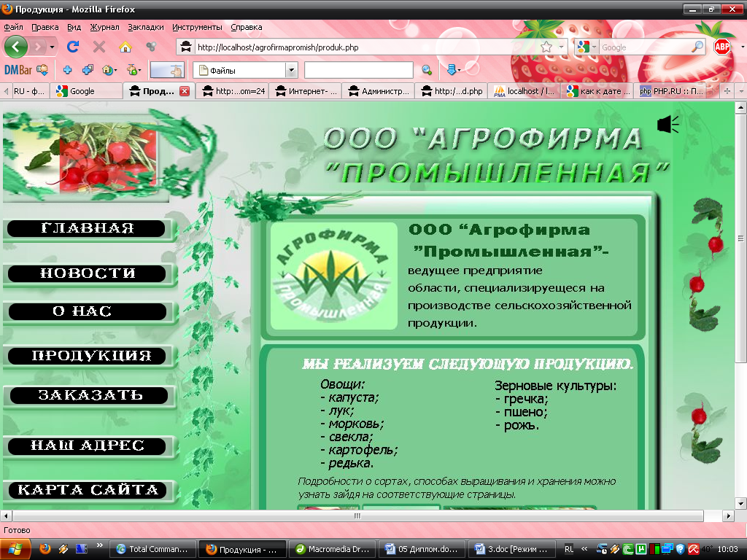747x560 pixels.
Task: Click the taskbar clock 10:03
Action: click(727, 549)
